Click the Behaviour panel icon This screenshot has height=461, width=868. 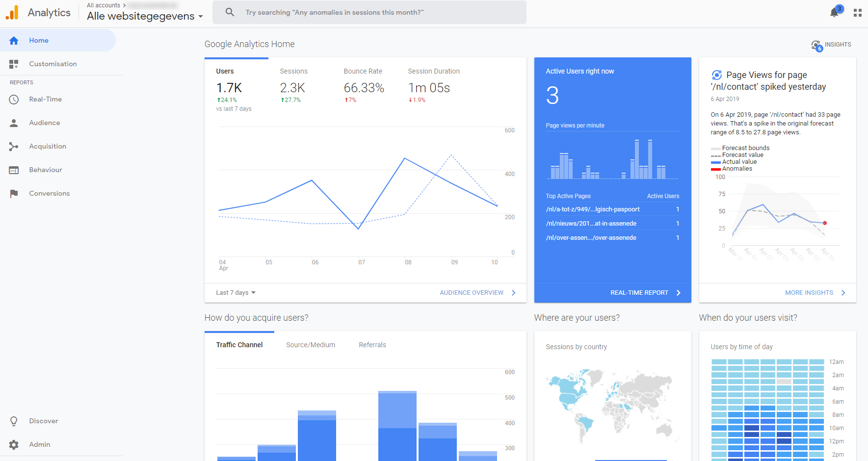(14, 170)
